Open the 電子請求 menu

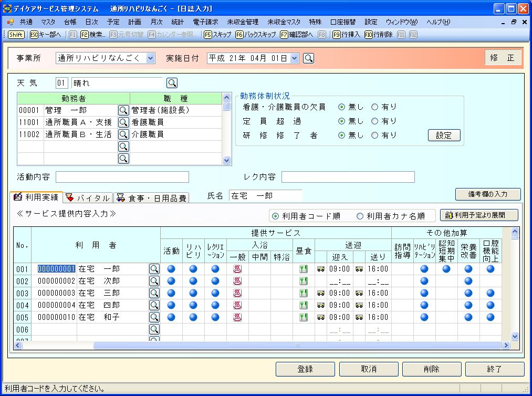tap(205, 22)
